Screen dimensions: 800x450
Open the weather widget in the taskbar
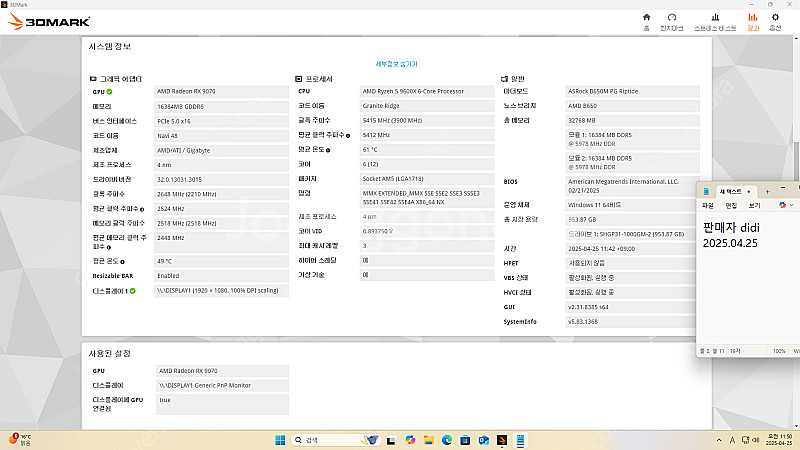[x=20, y=440]
